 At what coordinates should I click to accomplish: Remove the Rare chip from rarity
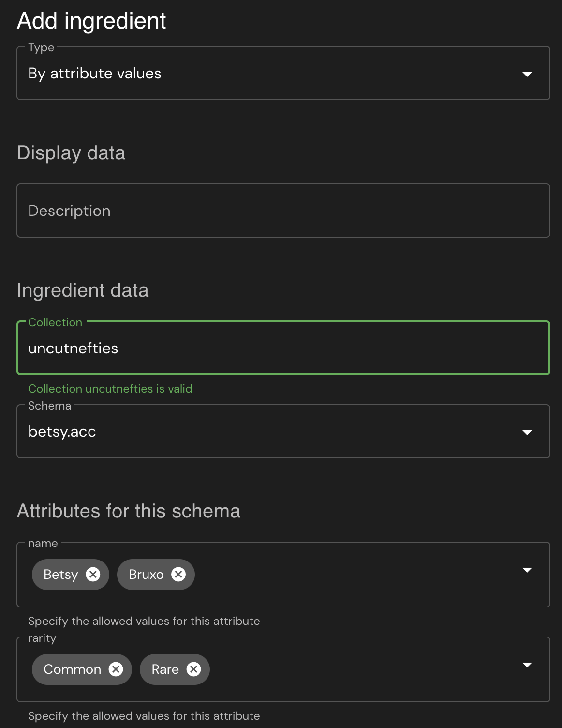point(193,669)
